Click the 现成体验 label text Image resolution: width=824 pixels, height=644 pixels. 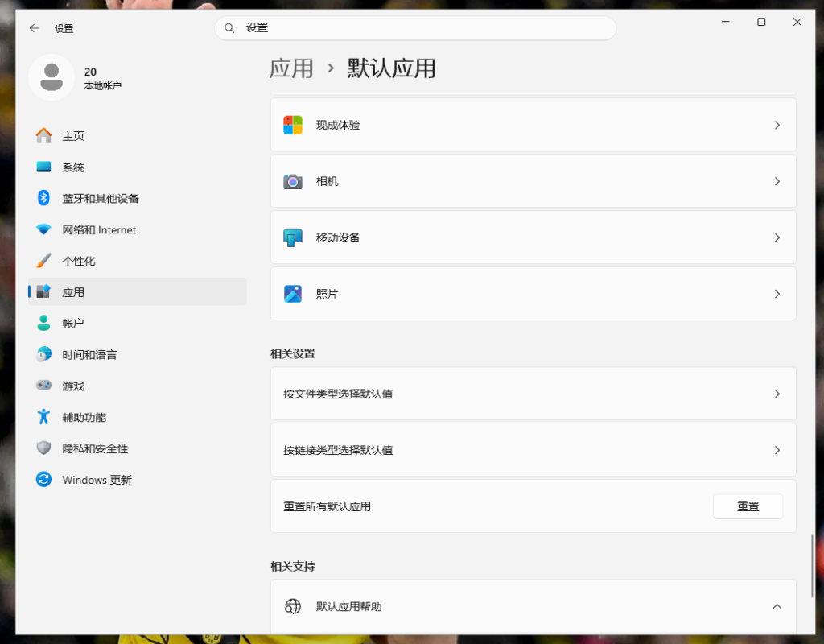click(338, 125)
